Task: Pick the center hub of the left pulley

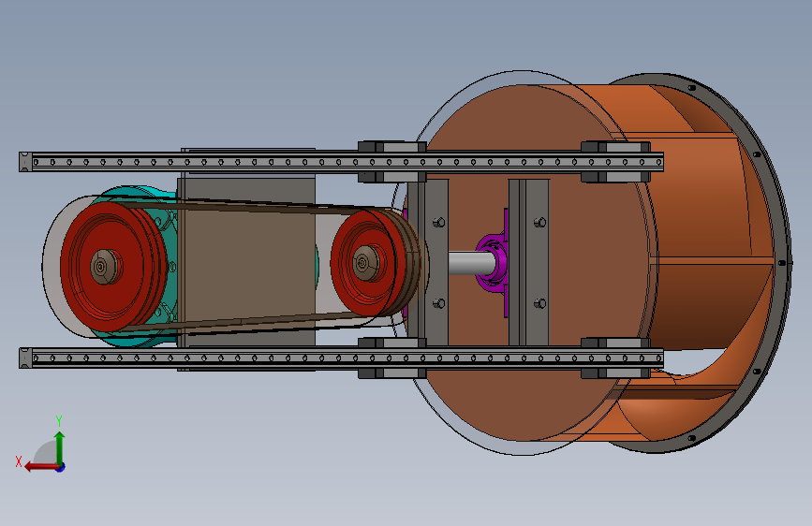Action: 106,267
